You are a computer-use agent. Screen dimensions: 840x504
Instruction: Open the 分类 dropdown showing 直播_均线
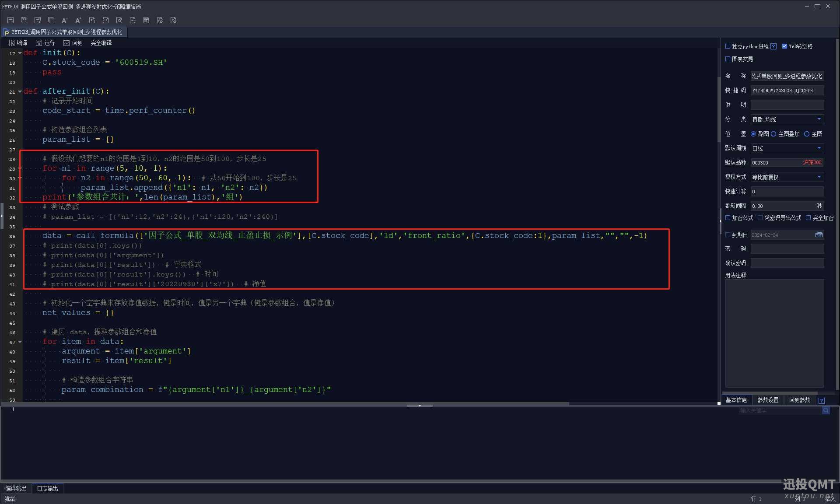click(x=787, y=119)
